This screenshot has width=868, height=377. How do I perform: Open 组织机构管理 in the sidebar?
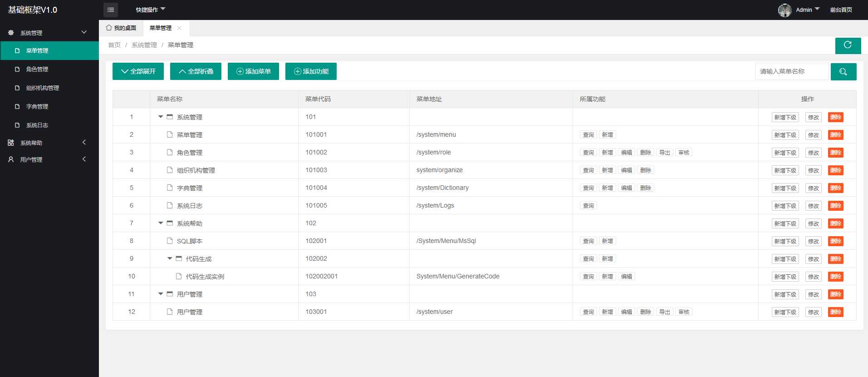coord(49,88)
